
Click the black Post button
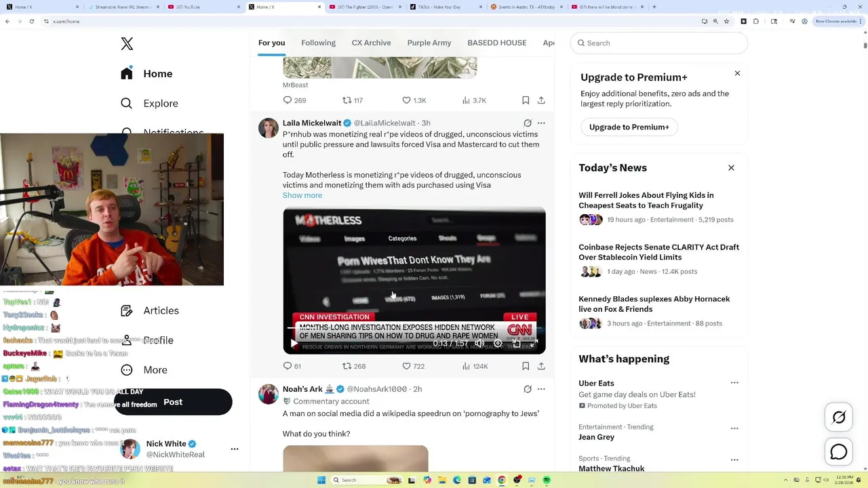tap(173, 402)
